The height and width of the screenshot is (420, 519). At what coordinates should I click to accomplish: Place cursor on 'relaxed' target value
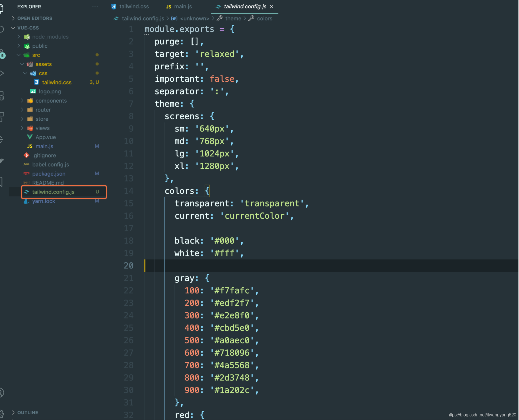coord(217,54)
